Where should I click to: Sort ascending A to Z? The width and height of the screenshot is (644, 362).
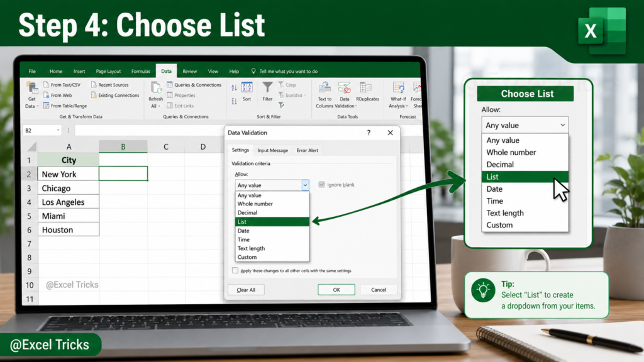coord(234,87)
